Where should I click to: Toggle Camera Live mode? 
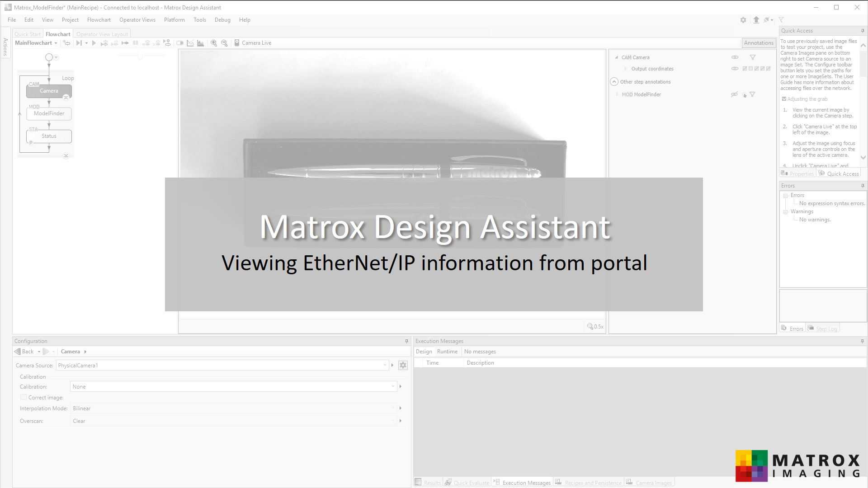[253, 43]
